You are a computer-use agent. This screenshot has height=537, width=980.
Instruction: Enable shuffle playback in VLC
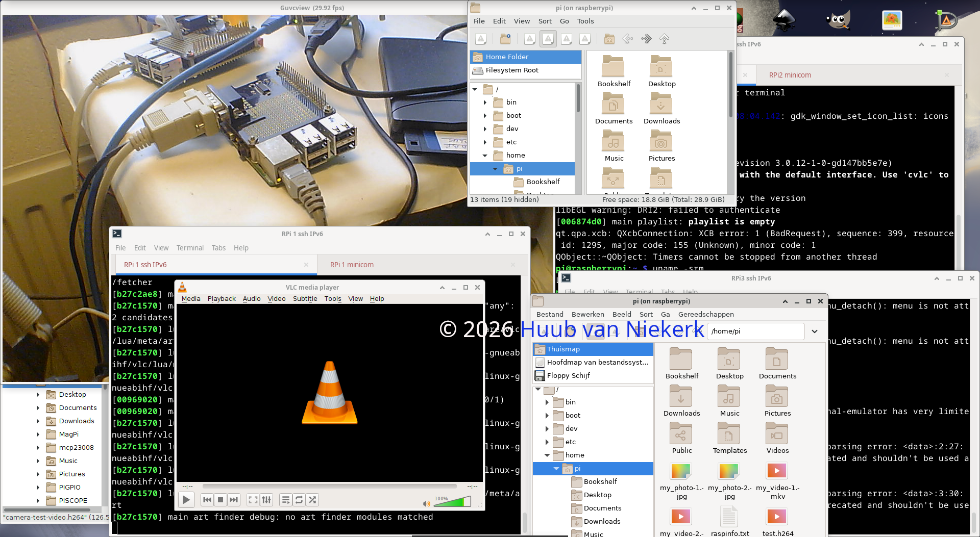tap(312, 500)
